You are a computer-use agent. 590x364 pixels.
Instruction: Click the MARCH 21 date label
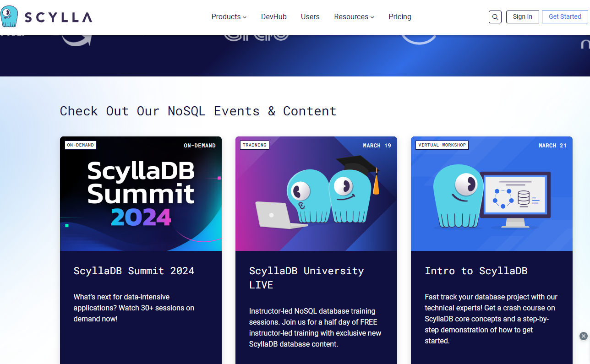coord(552,146)
